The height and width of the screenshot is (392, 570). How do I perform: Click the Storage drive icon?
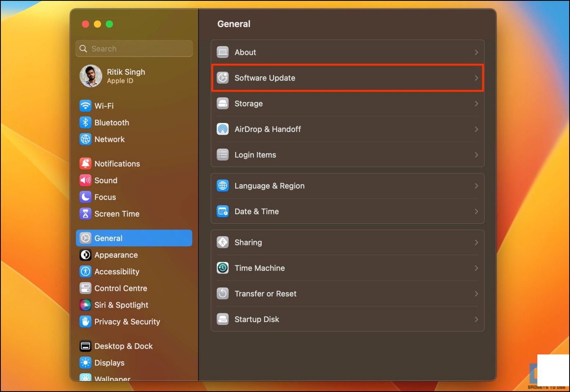click(x=223, y=103)
